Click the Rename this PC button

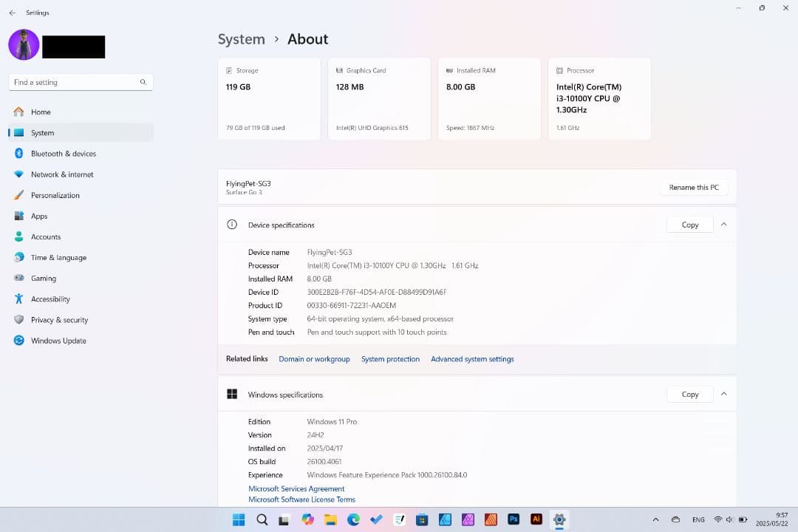(x=694, y=188)
